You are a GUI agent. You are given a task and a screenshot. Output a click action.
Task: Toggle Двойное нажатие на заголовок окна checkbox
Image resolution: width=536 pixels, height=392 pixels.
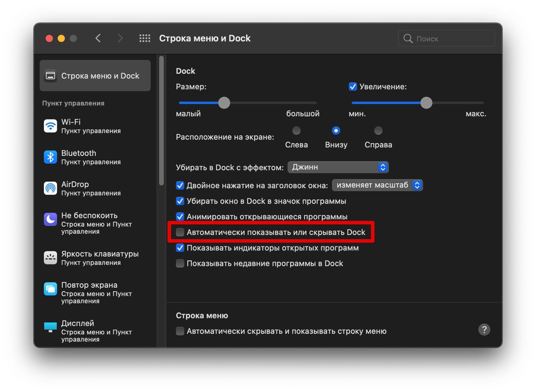[180, 185]
